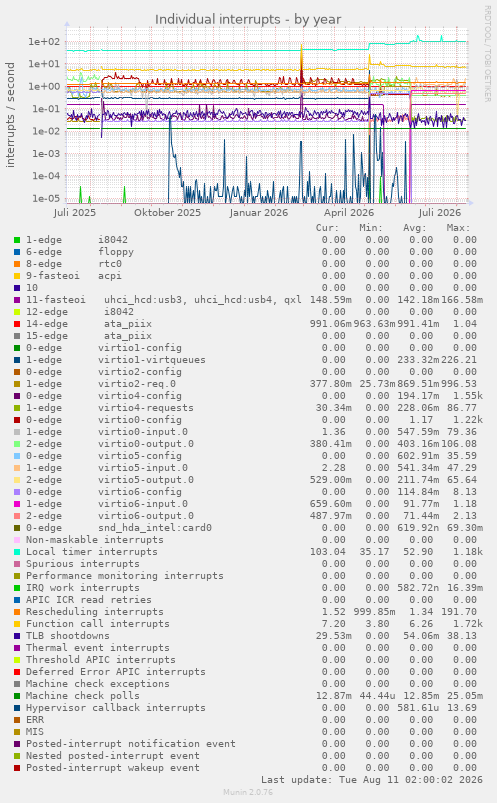Click the Rescheduling interrupts orange swatch
This screenshot has height=803, width=497.
(x=17, y=612)
